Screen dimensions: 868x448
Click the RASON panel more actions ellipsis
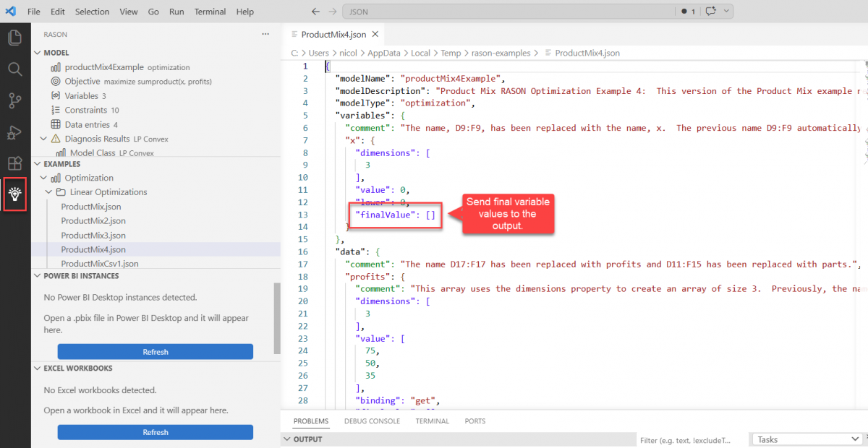[x=265, y=34]
